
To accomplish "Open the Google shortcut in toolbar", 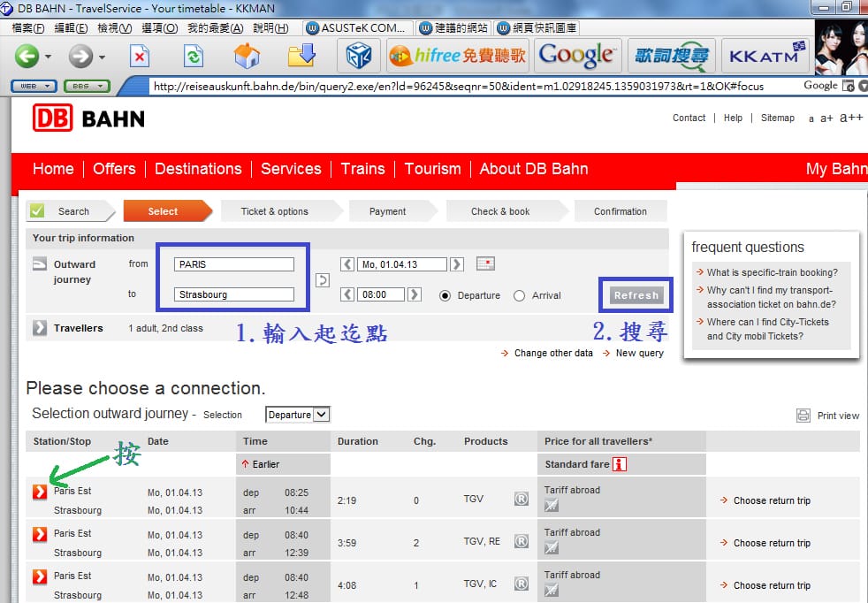I will [577, 56].
